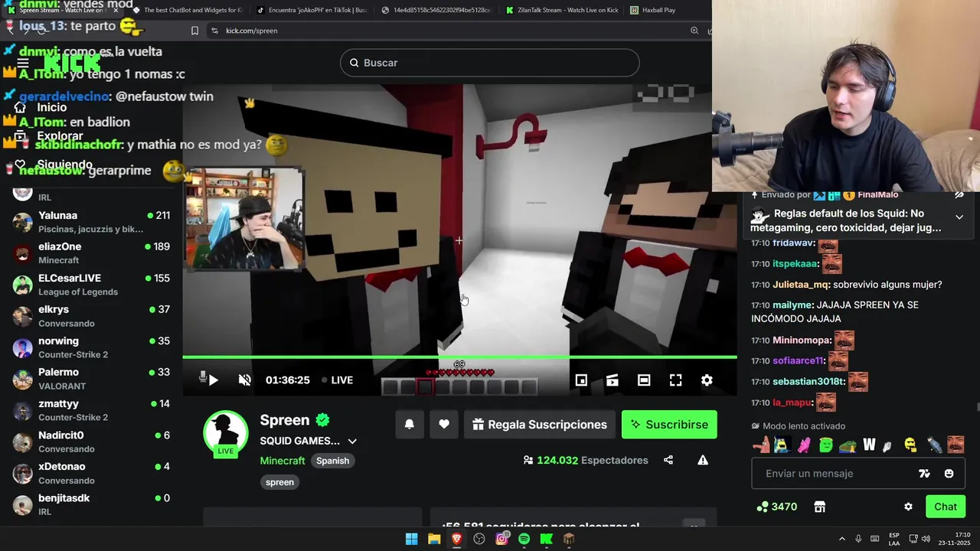Insert the green blob halo emote
This screenshot has width=980, height=551.
[825, 445]
